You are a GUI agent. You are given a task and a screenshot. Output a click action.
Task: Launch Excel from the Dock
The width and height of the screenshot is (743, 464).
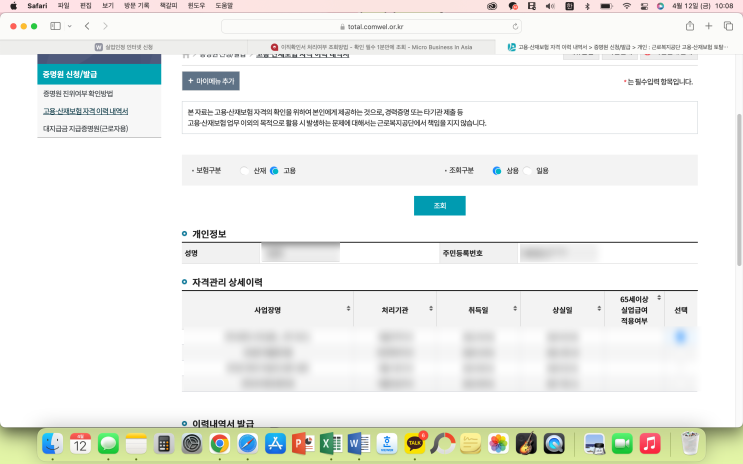(331, 444)
